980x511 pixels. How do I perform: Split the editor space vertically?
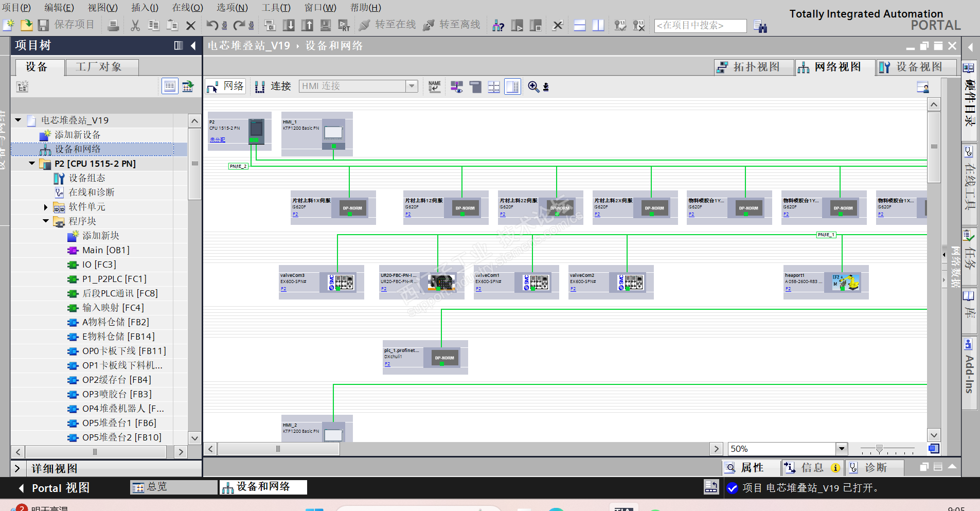coord(598,25)
